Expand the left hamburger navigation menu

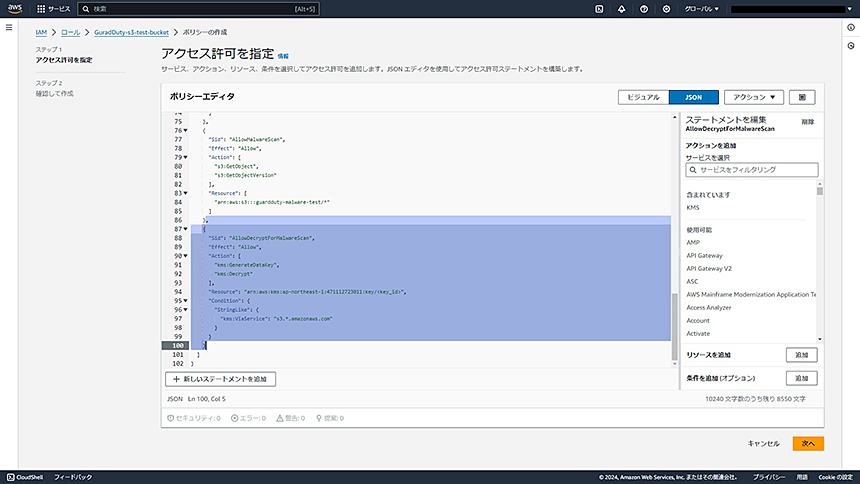point(9,27)
